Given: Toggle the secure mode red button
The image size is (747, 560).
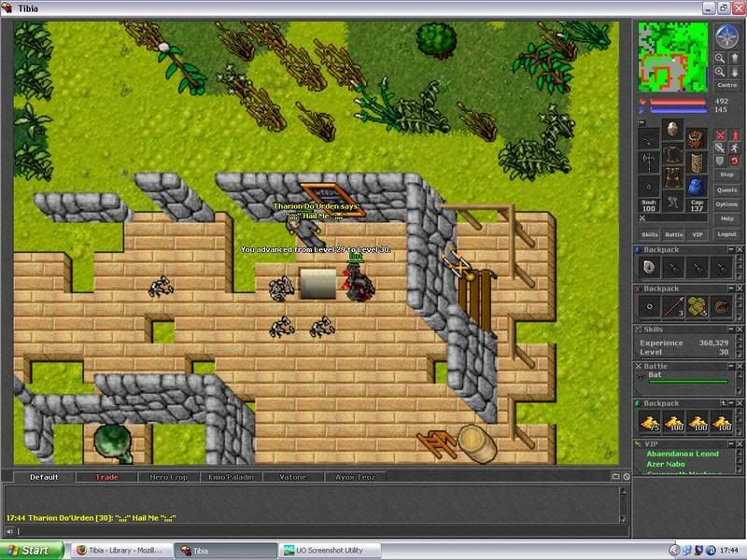Looking at the screenshot, I should [x=735, y=161].
